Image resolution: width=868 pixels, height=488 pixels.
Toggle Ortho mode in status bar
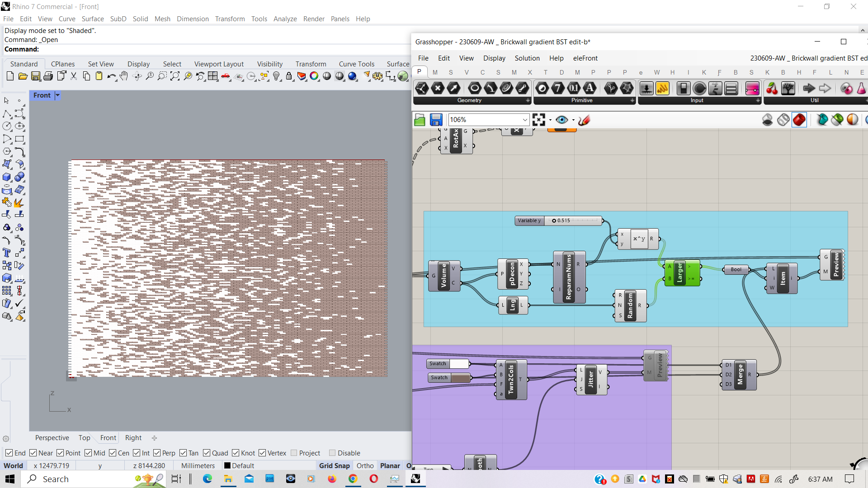(365, 465)
